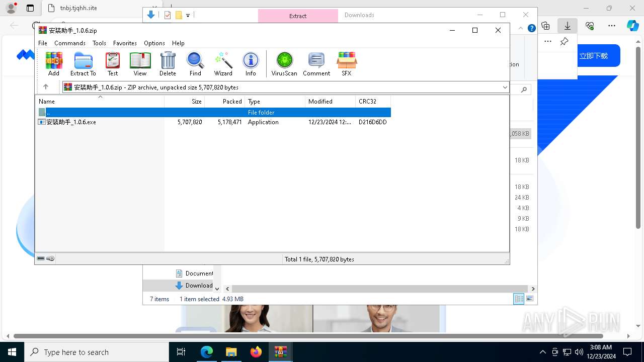Sort file list by Modified column
This screenshot has height=362, width=644.
click(x=331, y=102)
